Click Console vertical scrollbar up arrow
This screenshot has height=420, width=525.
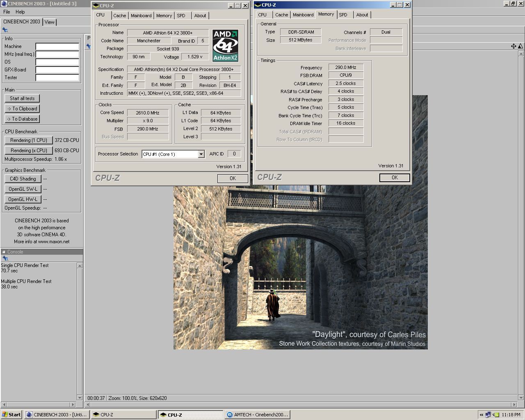click(x=80, y=266)
